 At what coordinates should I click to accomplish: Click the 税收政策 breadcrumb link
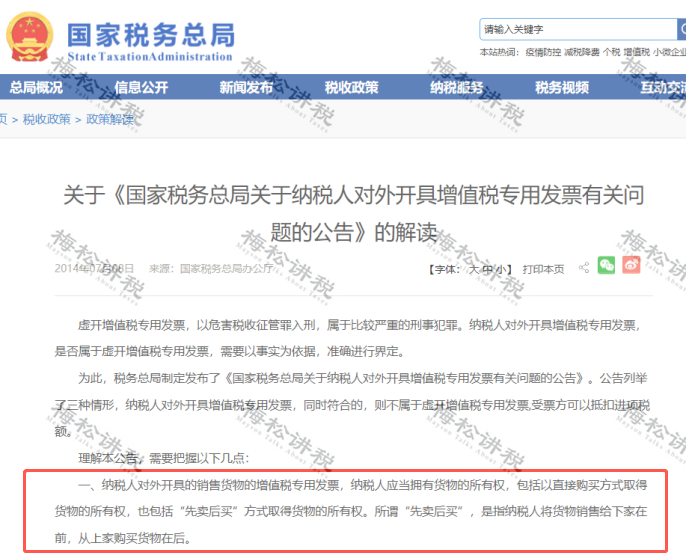[47, 119]
